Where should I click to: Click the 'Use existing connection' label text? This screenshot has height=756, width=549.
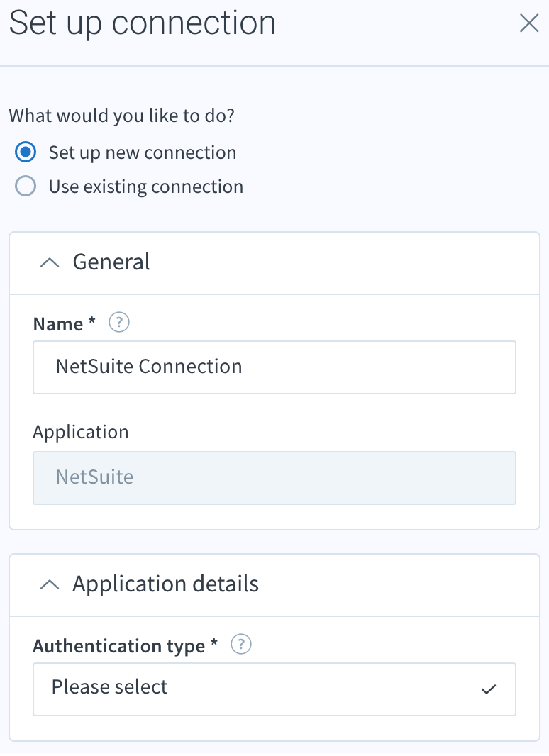(x=145, y=187)
